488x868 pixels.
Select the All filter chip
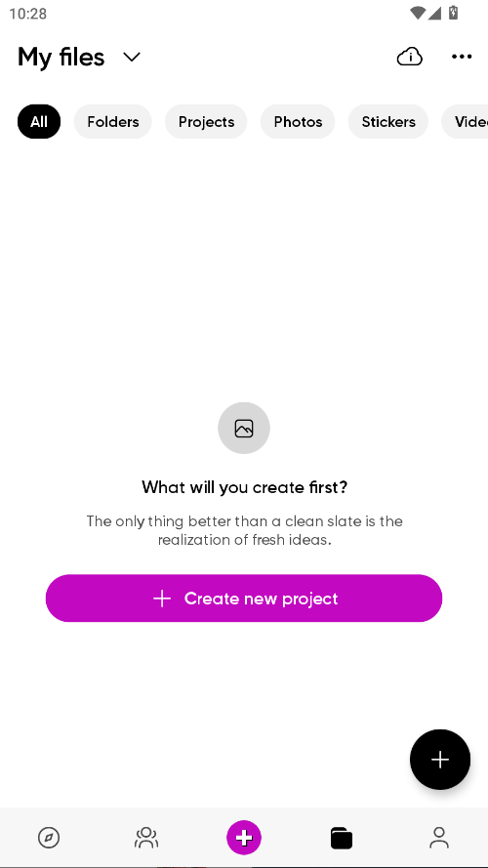[39, 121]
